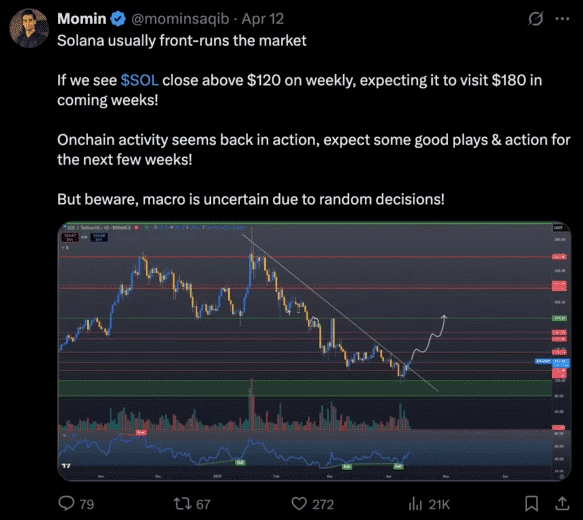583x520 pixels.
Task: Click the 67 reposts count
Action: 203,504
